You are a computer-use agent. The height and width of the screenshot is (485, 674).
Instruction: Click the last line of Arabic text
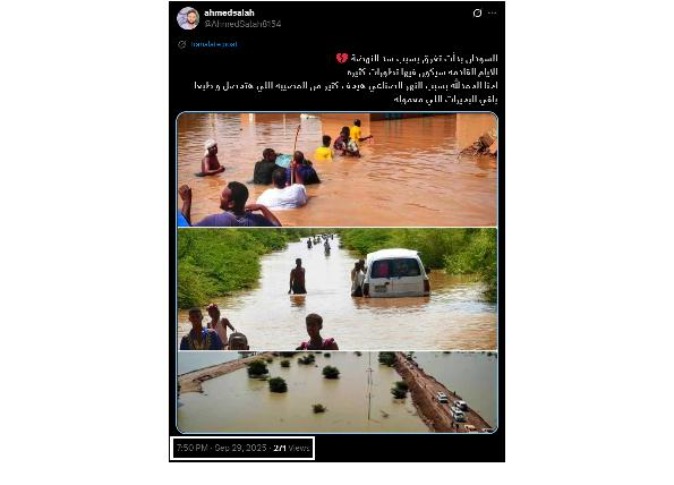[445, 99]
